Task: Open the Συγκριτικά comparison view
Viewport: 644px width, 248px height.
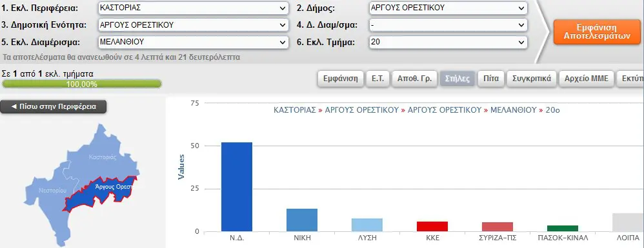Action: (532, 79)
